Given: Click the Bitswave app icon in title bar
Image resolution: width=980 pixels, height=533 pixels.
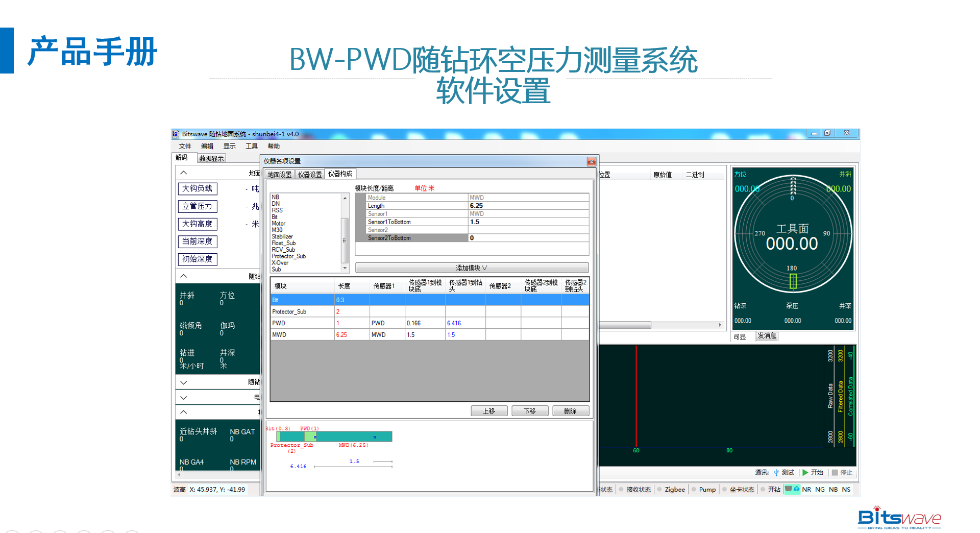Looking at the screenshot, I should tap(176, 134).
